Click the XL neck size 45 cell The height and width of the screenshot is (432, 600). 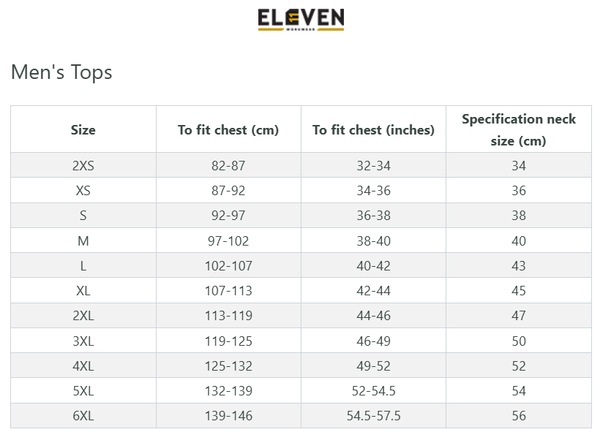click(518, 290)
